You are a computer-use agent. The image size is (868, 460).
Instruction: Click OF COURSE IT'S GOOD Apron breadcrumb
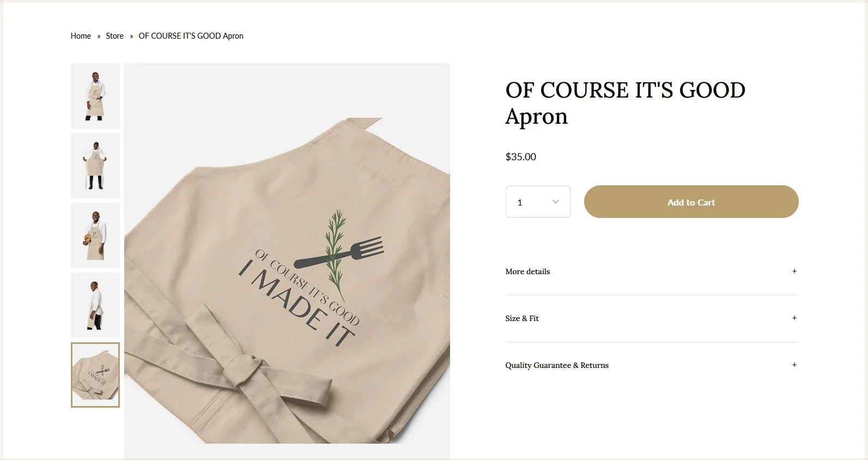point(191,36)
